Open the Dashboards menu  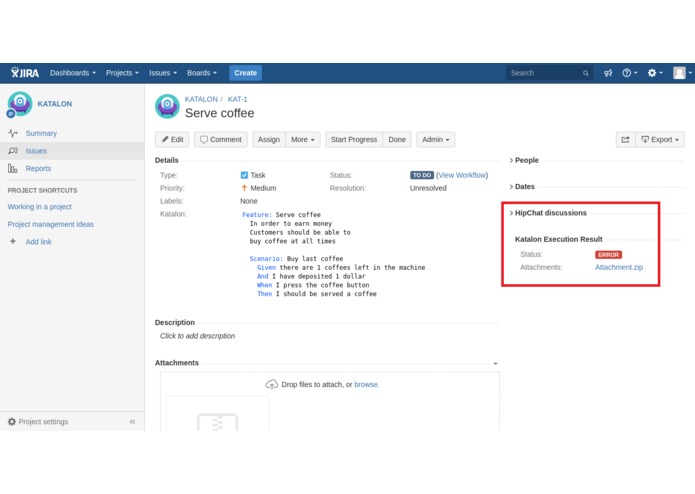(x=73, y=73)
